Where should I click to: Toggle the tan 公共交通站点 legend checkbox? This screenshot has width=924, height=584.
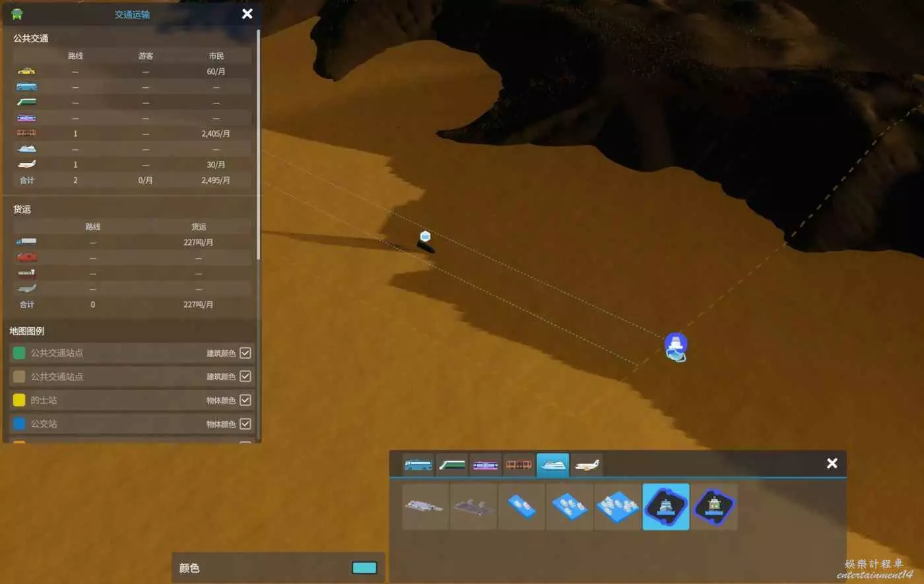(245, 376)
